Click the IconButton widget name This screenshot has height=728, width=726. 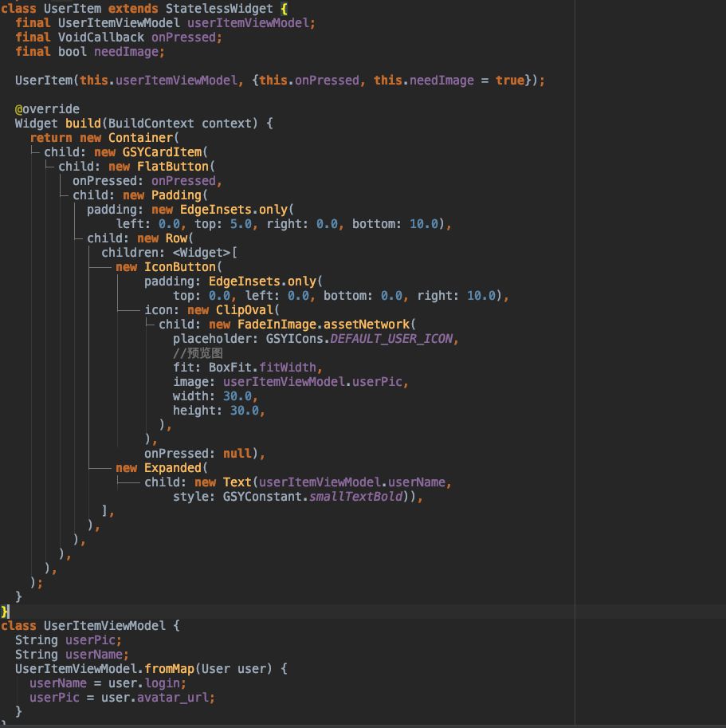click(x=180, y=266)
